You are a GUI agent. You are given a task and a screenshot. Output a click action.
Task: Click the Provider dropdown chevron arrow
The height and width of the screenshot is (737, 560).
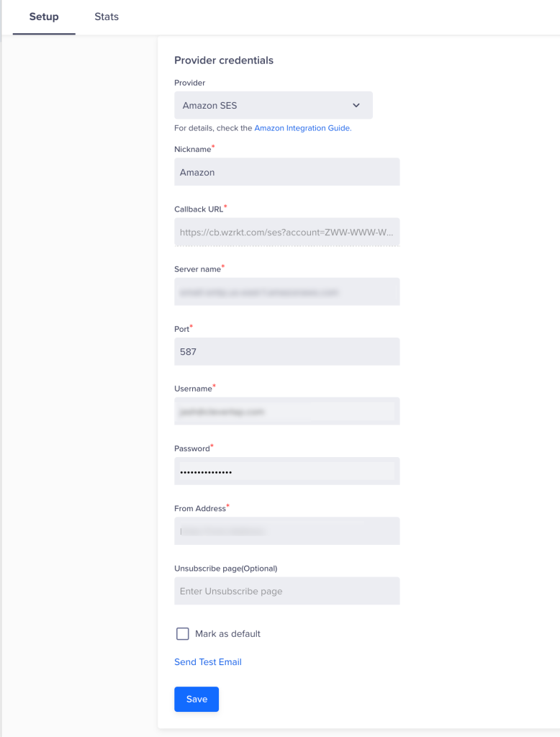coord(356,105)
